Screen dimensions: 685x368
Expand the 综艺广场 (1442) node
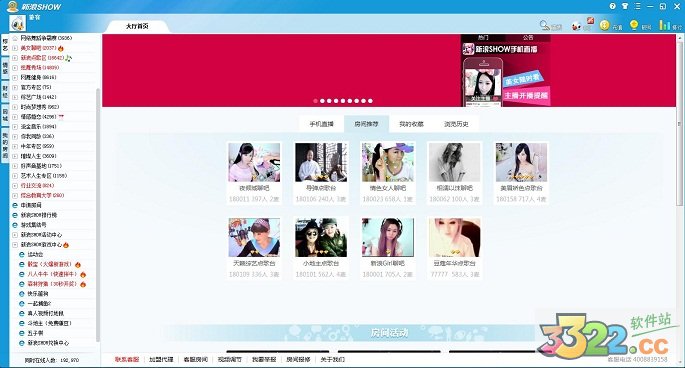[x=15, y=97]
